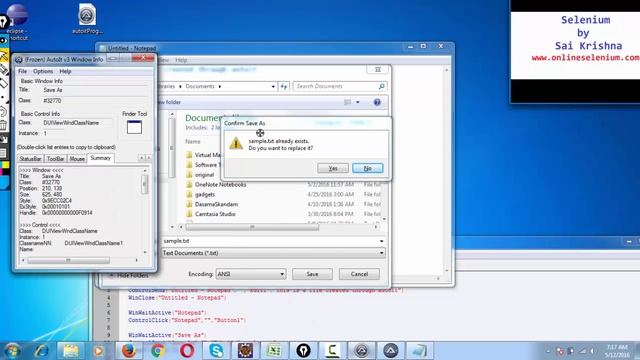
Task: Open Camtasia from taskbar
Action: (333, 351)
